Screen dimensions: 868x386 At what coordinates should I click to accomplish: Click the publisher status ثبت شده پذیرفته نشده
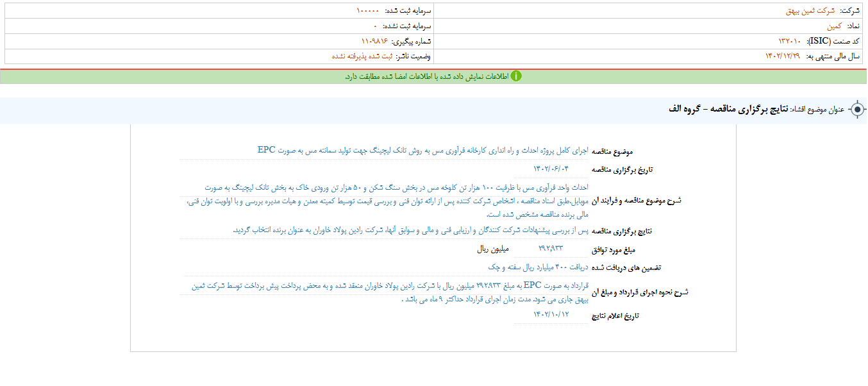[x=362, y=56]
